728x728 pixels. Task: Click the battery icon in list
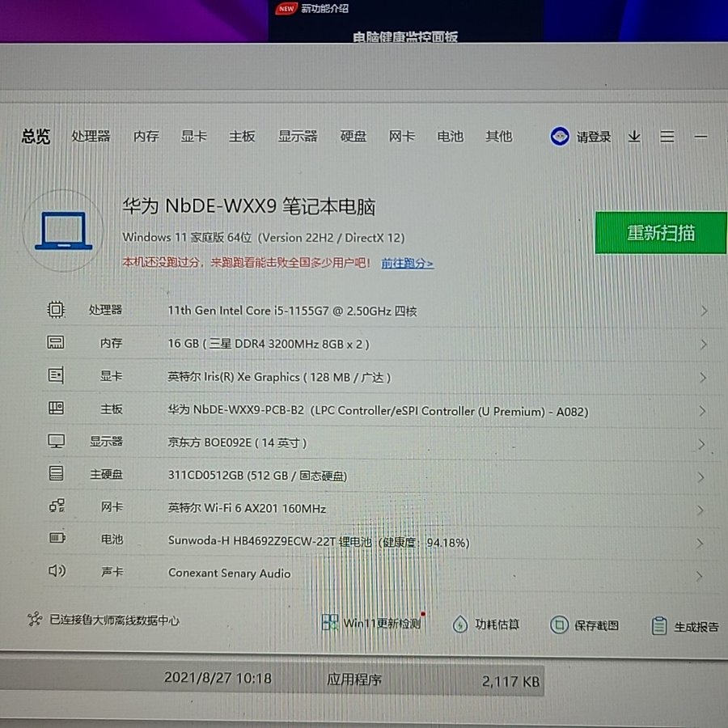[x=57, y=538]
